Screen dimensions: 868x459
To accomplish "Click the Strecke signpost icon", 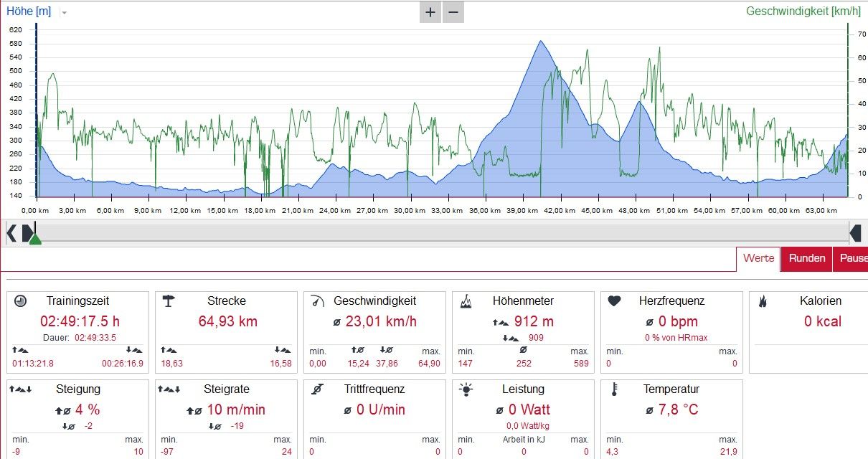I will tap(169, 301).
